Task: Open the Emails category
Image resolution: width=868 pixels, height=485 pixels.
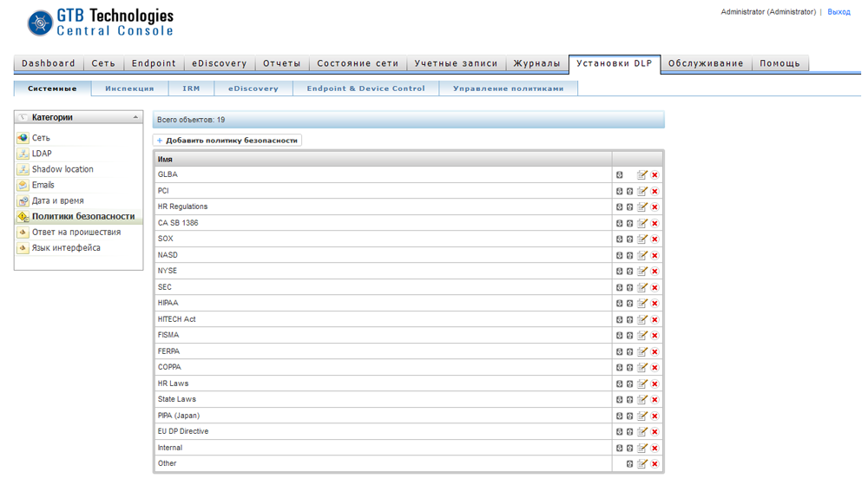Action: pos(43,185)
